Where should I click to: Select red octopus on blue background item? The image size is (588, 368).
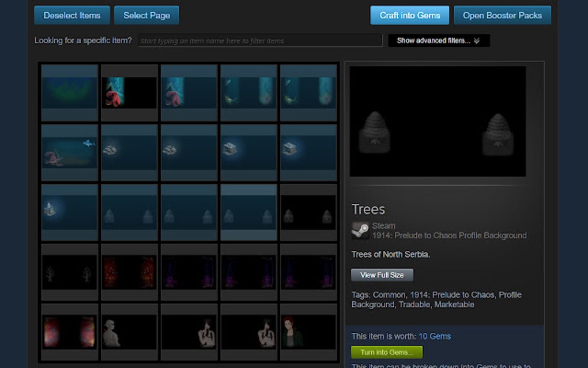189,93
